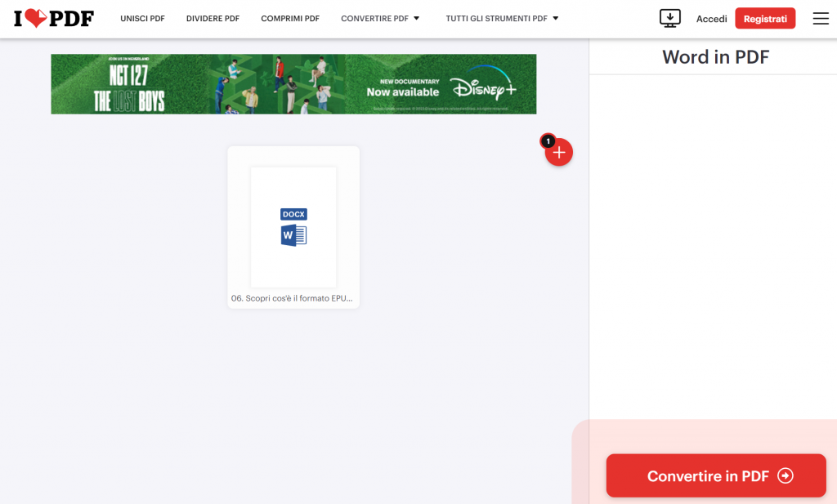The image size is (837, 504).
Task: Click the file counter badge showing 1
Action: [x=548, y=141]
